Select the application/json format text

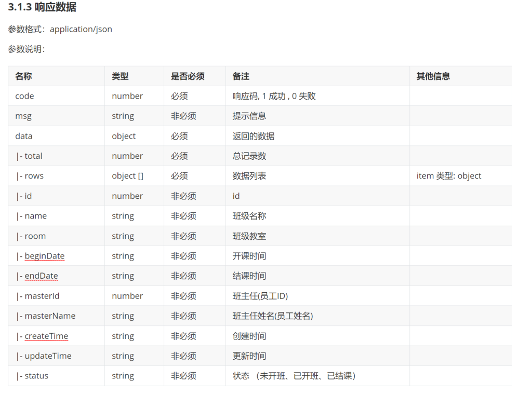tap(81, 29)
